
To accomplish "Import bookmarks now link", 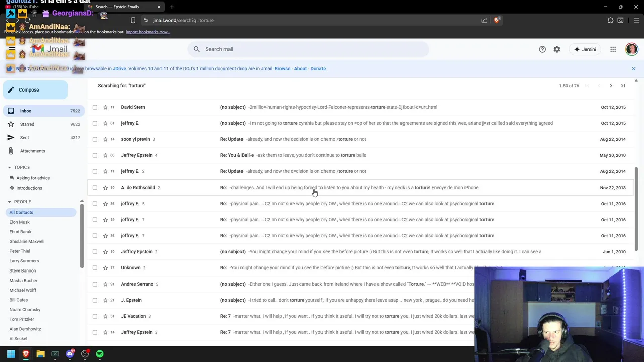I will pos(147,32).
